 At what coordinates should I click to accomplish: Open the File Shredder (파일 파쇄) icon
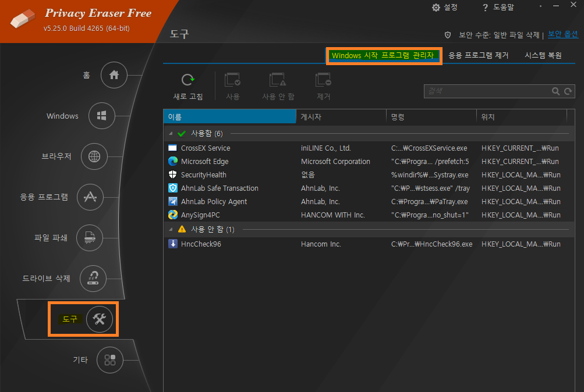pos(90,238)
